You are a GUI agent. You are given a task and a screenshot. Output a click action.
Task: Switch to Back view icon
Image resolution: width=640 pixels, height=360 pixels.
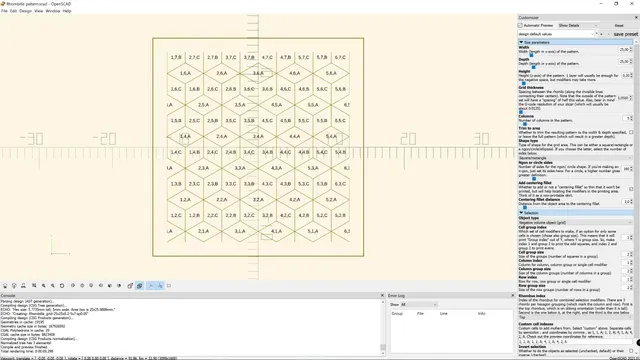(119, 286)
